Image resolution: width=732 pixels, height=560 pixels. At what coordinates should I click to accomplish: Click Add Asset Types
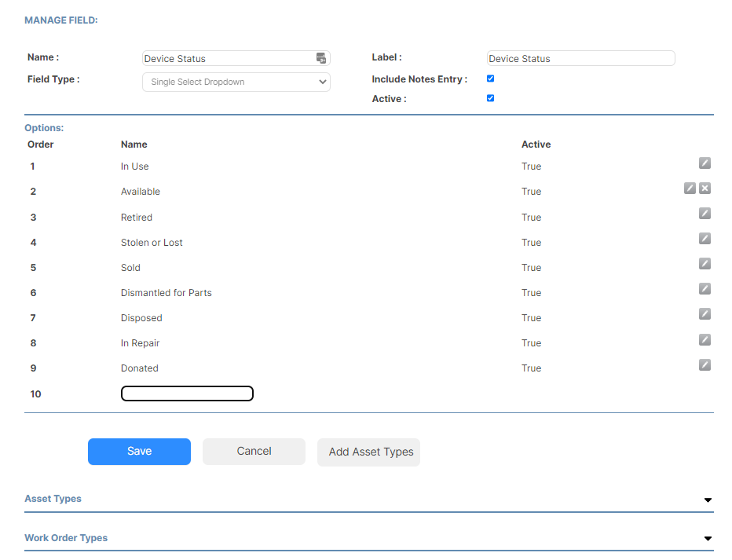click(368, 452)
